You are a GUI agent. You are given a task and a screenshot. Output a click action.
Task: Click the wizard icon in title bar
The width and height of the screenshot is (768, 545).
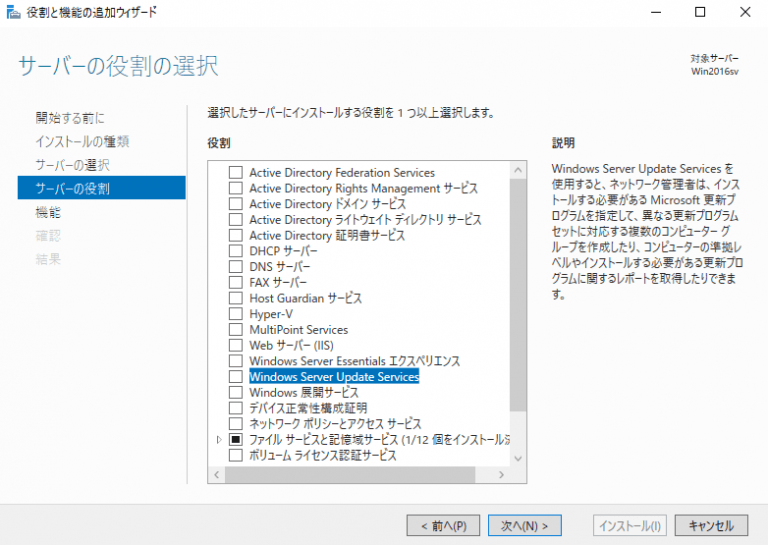pos(12,12)
